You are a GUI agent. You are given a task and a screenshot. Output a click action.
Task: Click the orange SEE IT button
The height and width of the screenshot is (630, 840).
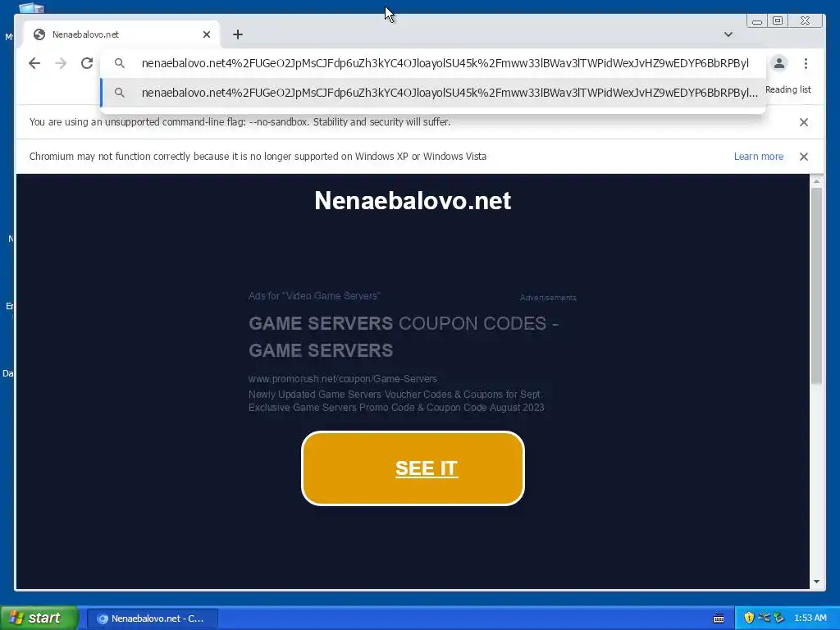coord(413,468)
